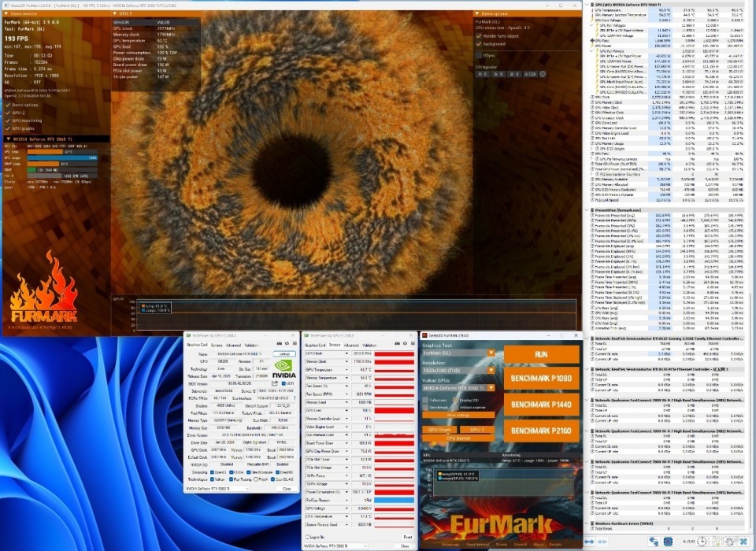The height and width of the screenshot is (551, 756).
Task: Collapse the GPU-Z overlay panel in FurMark
Action: click(115, 13)
